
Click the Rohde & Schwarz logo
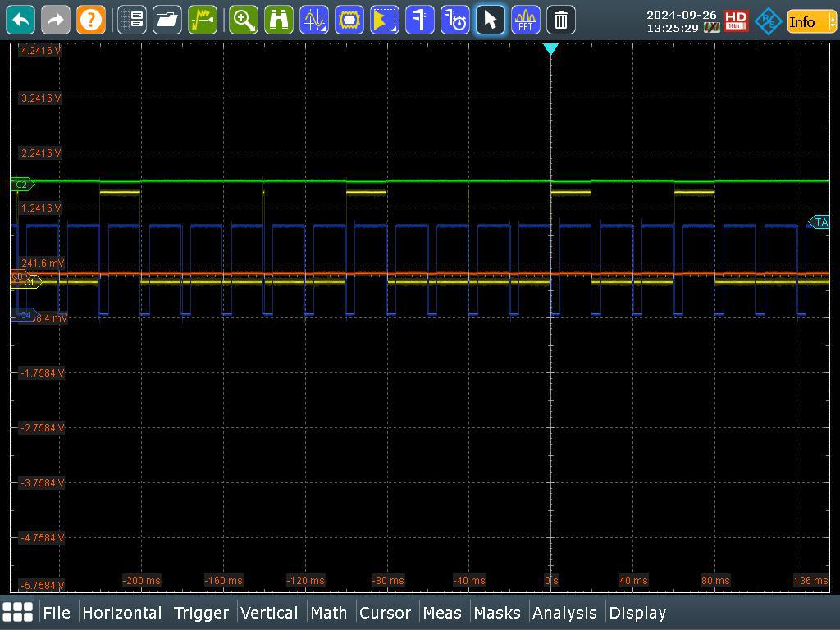pos(769,21)
